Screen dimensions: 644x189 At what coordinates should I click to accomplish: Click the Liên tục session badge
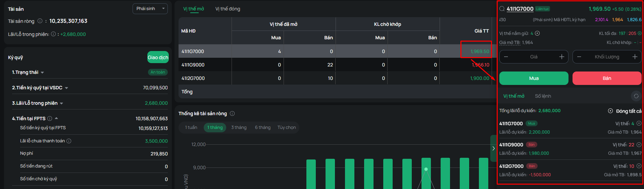(x=542, y=9)
